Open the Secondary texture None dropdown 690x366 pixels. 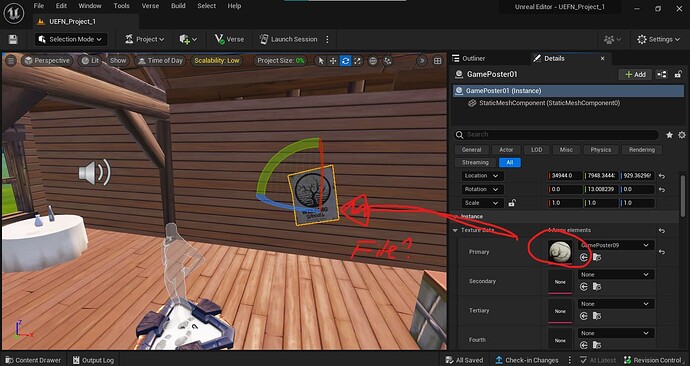(x=616, y=275)
